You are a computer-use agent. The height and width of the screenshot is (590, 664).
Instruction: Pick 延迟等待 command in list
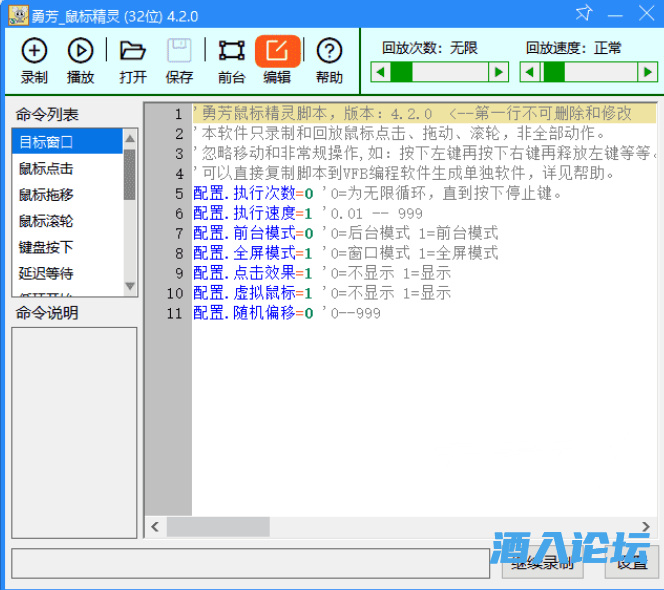click(66, 272)
